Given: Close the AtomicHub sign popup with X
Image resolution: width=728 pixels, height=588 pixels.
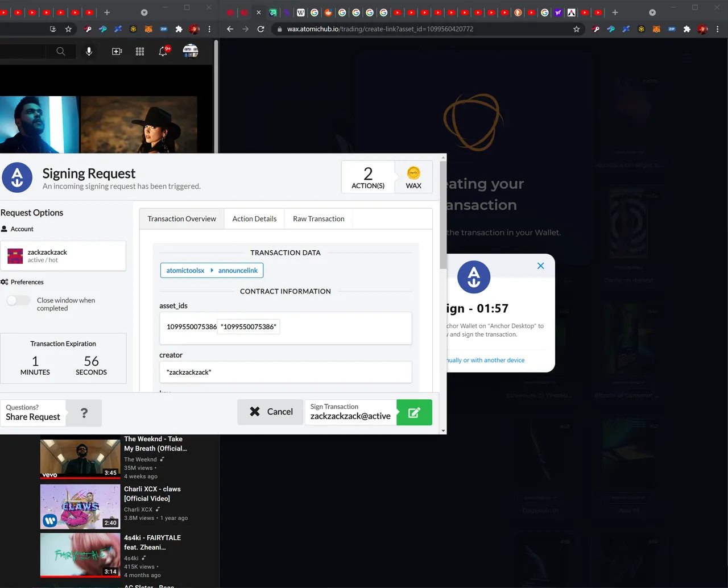Looking at the screenshot, I should pyautogui.click(x=541, y=266).
